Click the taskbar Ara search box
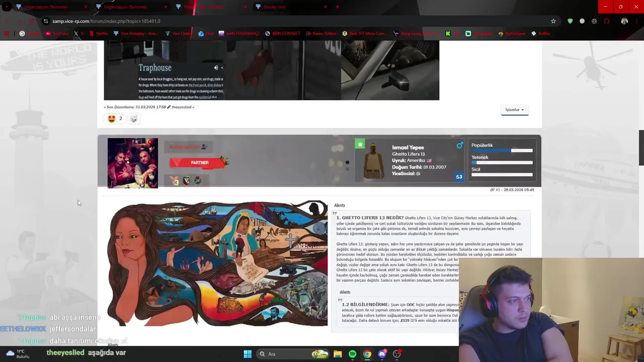The image size is (644, 362). point(293,354)
